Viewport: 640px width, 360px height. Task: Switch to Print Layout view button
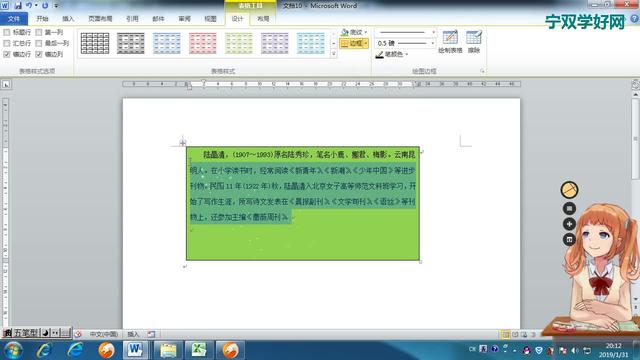pos(506,335)
